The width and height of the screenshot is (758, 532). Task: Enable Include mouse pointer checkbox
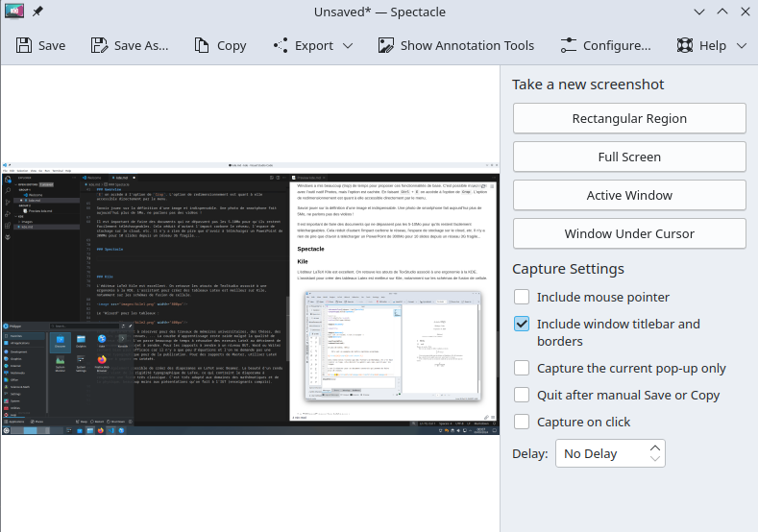[522, 298]
